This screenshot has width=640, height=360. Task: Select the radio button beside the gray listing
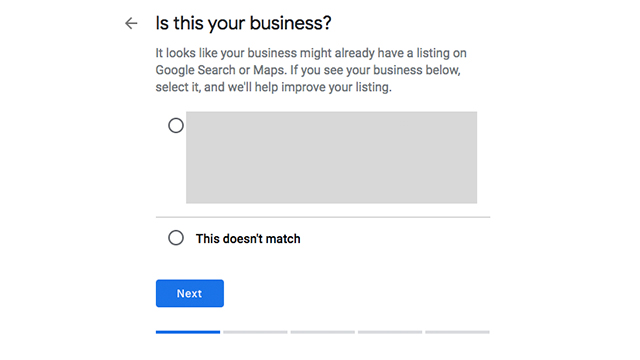point(176,125)
